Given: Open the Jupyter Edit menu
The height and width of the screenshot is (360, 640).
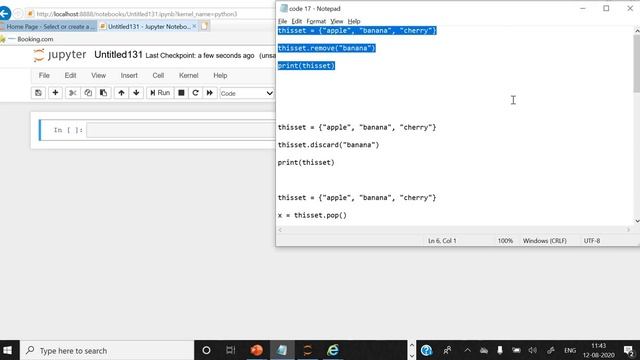Looking at the screenshot, I should 70,76.
